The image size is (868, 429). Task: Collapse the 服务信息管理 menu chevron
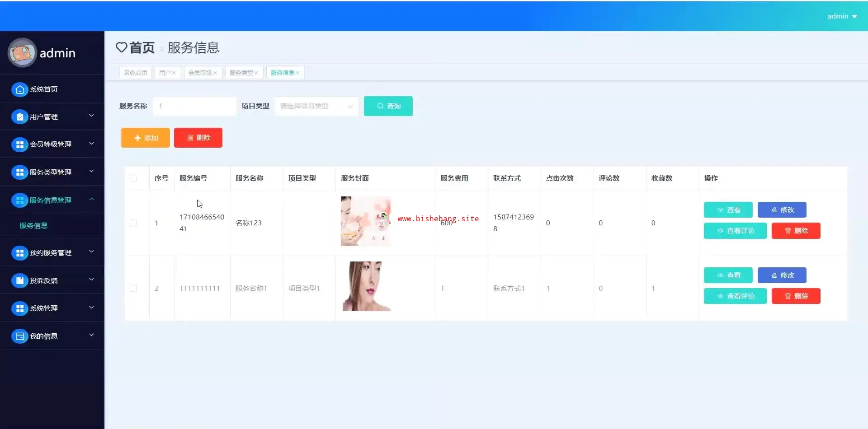click(91, 200)
